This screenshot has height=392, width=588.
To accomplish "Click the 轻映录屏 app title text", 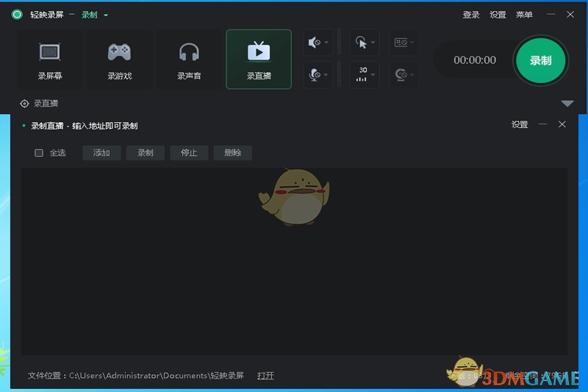I will [x=47, y=15].
